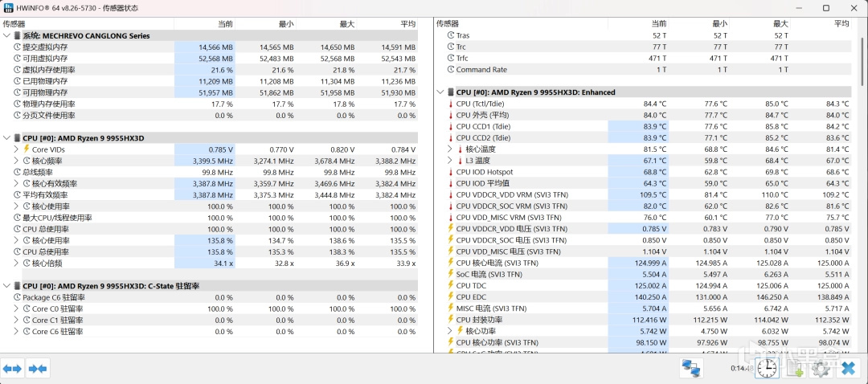Viewport: 868px width, 384px height.
Task: Open the network remote monitoring icon
Action: [x=690, y=369]
